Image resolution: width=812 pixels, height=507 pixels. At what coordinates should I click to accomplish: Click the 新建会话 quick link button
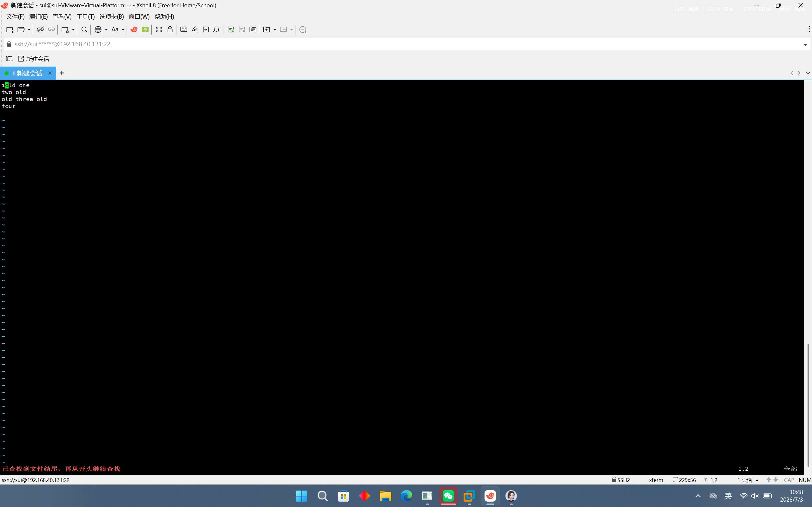tap(34, 59)
